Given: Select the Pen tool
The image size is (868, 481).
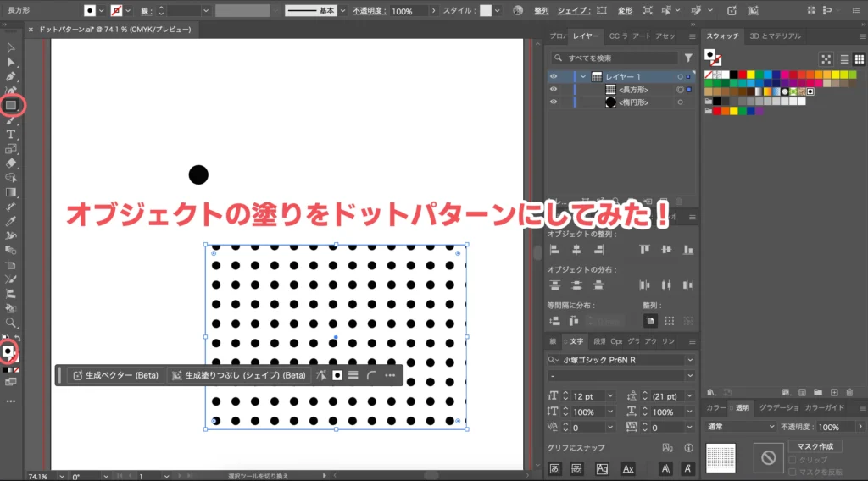Looking at the screenshot, I should pos(10,76).
